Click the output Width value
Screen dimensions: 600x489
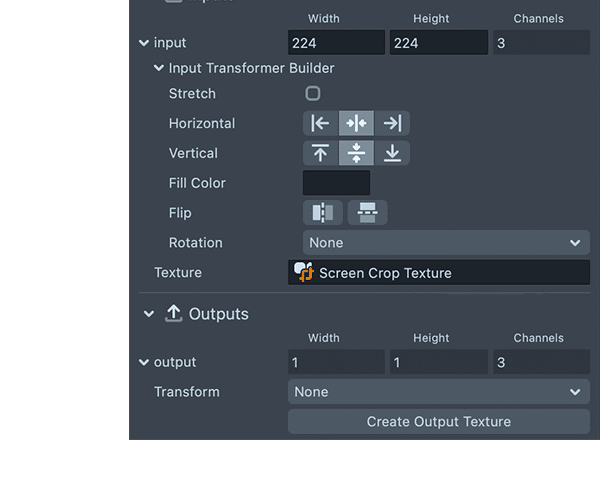336,362
